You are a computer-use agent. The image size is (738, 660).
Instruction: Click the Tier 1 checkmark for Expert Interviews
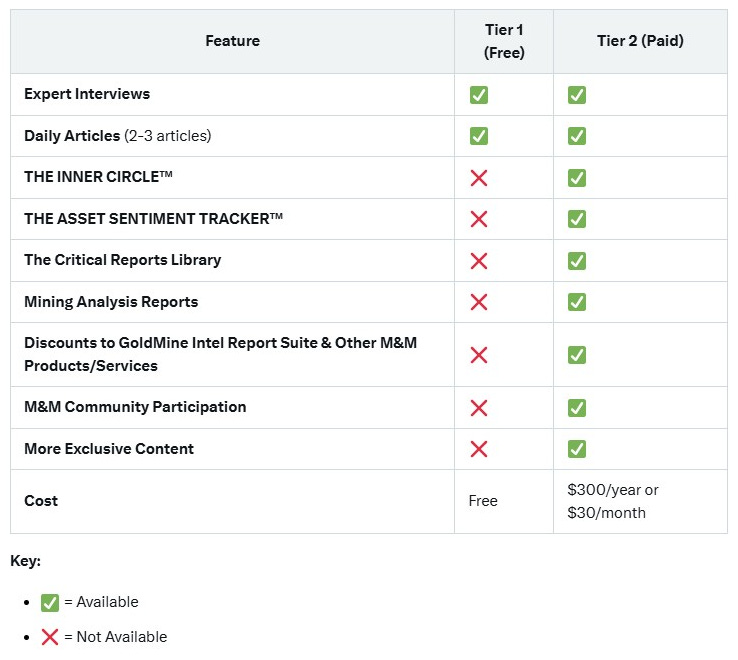pos(479,95)
